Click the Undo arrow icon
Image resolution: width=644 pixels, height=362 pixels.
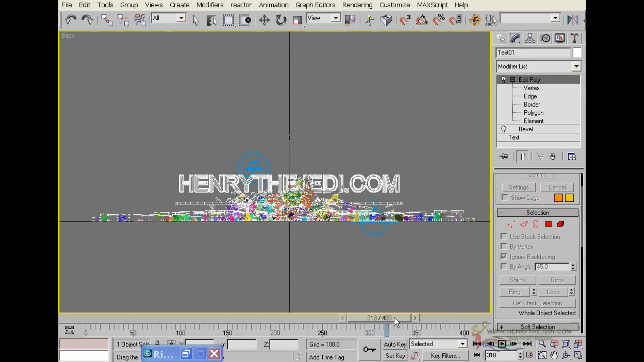[71, 20]
